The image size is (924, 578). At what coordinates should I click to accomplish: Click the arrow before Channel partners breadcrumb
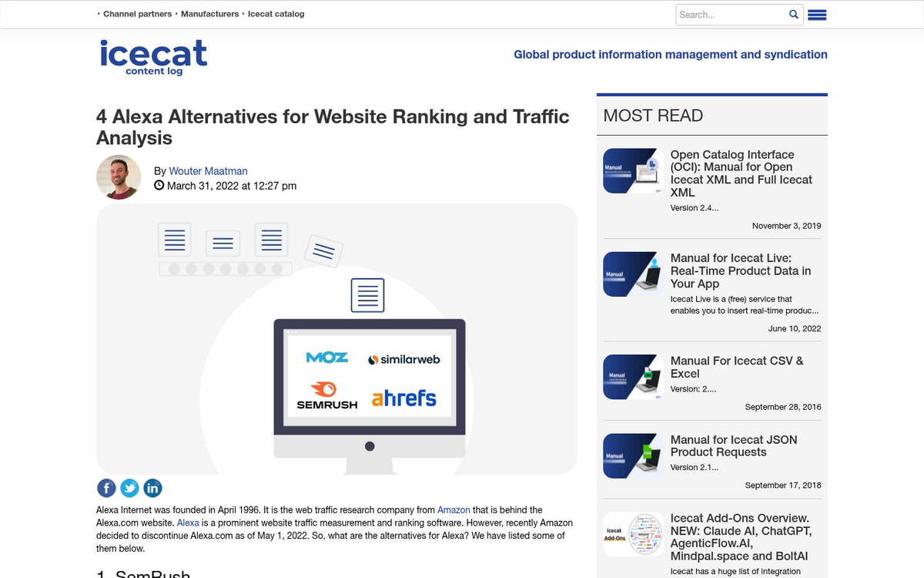98,13
